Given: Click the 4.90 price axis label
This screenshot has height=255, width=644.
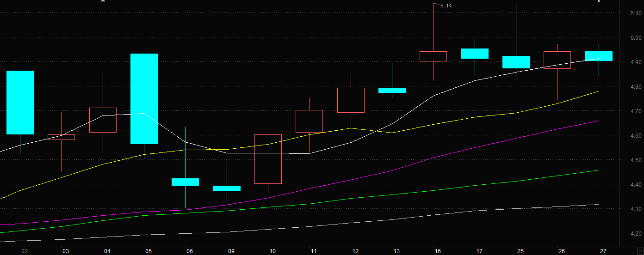Looking at the screenshot, I should 636,62.
